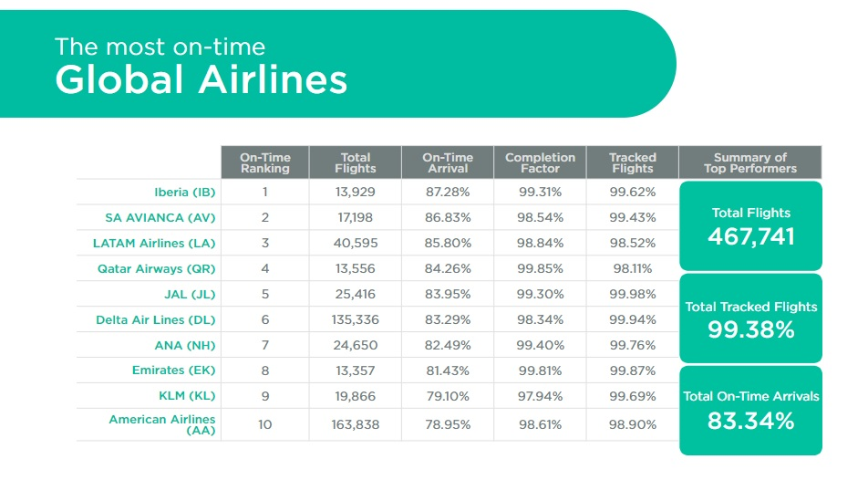
Task: Select the SA AVIANCA (AV) row label
Action: pyautogui.click(x=160, y=218)
